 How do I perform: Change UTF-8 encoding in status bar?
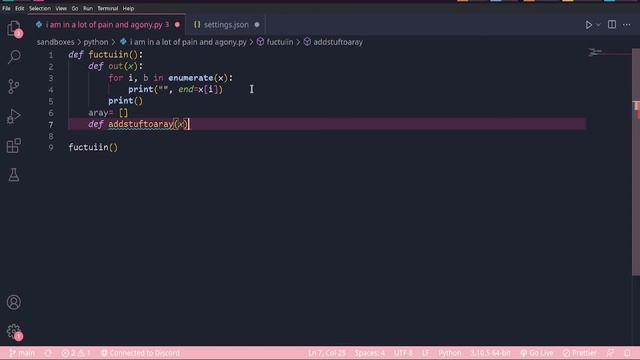[403, 353]
